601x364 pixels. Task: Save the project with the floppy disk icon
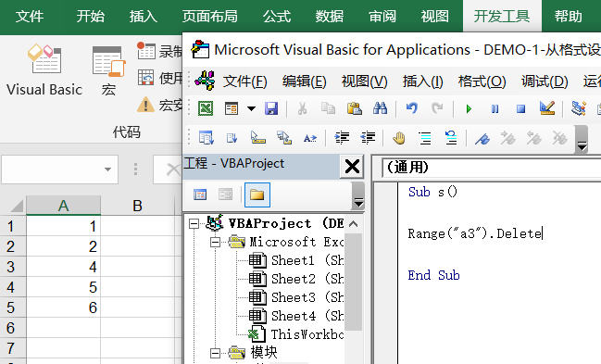271,108
